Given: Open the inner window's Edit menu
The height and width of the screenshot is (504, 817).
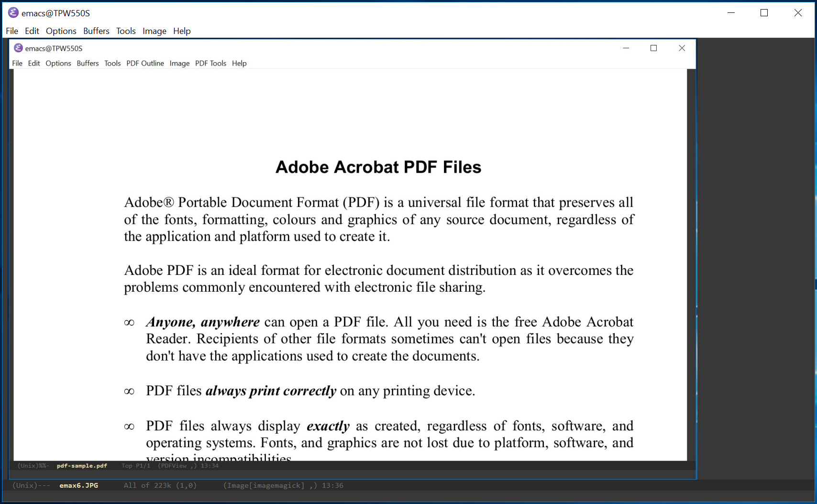Looking at the screenshot, I should 34,63.
